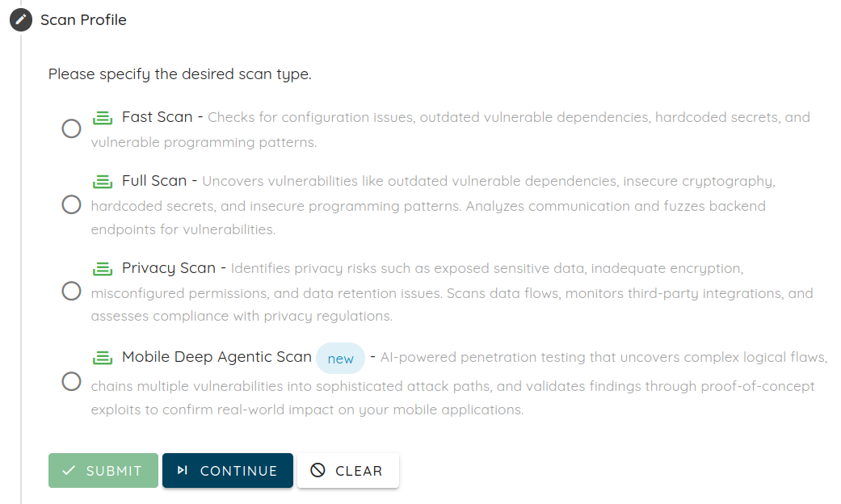Click the Fast Scan label text
Screen dimensions: 841x504
158,116
